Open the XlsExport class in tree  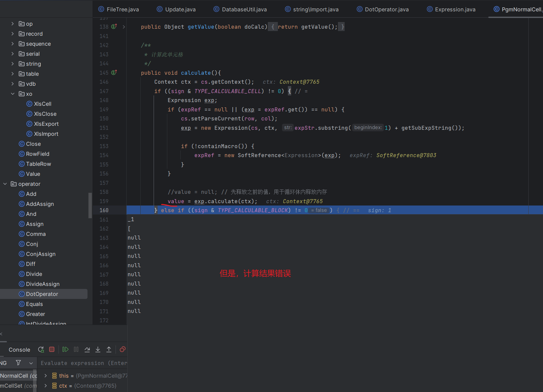point(46,124)
